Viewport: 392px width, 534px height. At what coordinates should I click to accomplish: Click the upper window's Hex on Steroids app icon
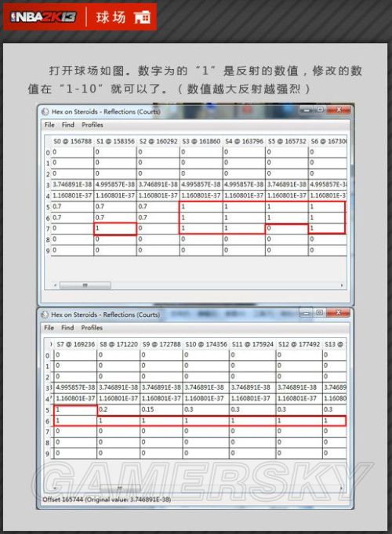45,111
